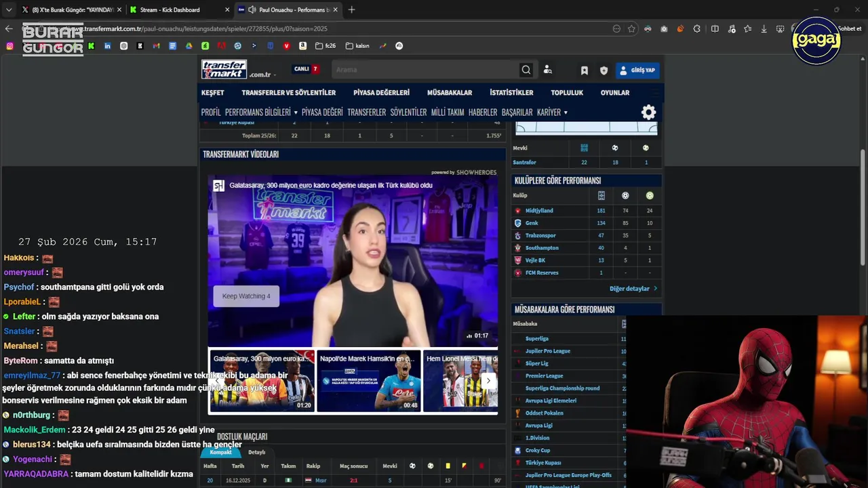Open the Google Docs bookmark
868x488 pixels.
[172, 46]
